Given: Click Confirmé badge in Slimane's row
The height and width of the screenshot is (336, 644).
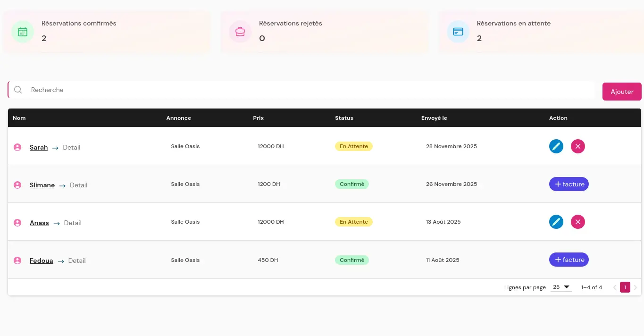Looking at the screenshot, I should tap(352, 184).
